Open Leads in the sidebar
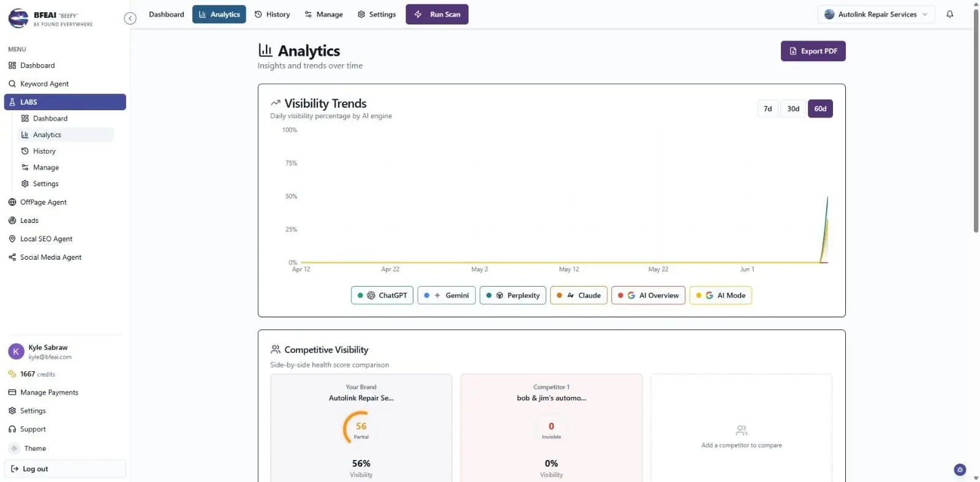Image resolution: width=980 pixels, height=482 pixels. (65, 220)
